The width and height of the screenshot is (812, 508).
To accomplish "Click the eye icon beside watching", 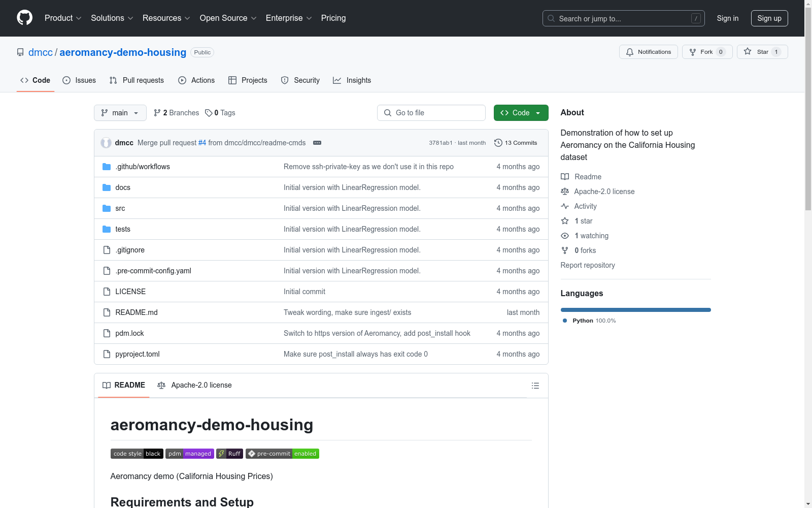I will (x=565, y=236).
